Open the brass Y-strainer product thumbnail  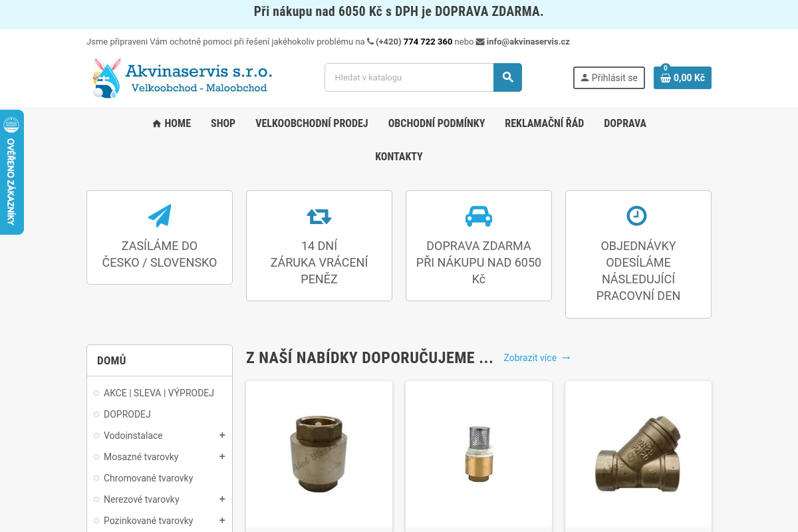point(638,454)
